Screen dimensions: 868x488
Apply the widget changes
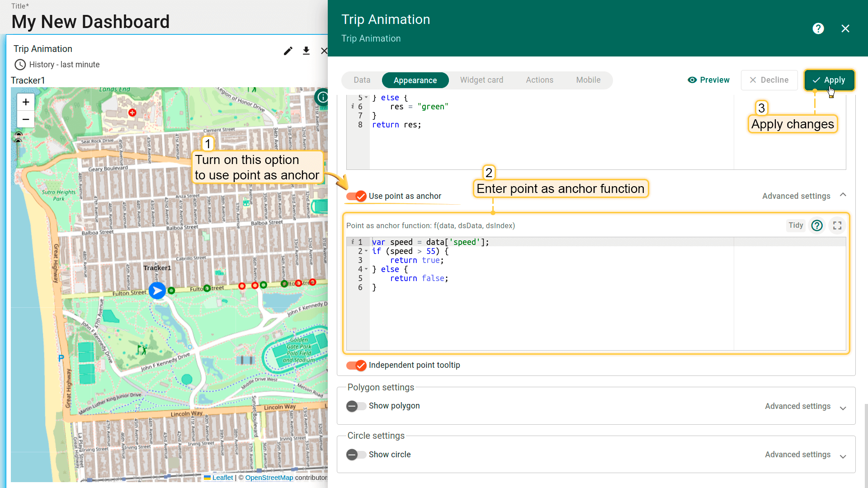pyautogui.click(x=829, y=80)
